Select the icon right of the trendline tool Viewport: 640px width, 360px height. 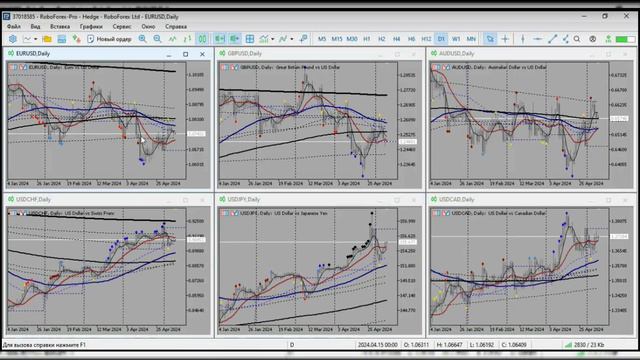click(x=566, y=39)
